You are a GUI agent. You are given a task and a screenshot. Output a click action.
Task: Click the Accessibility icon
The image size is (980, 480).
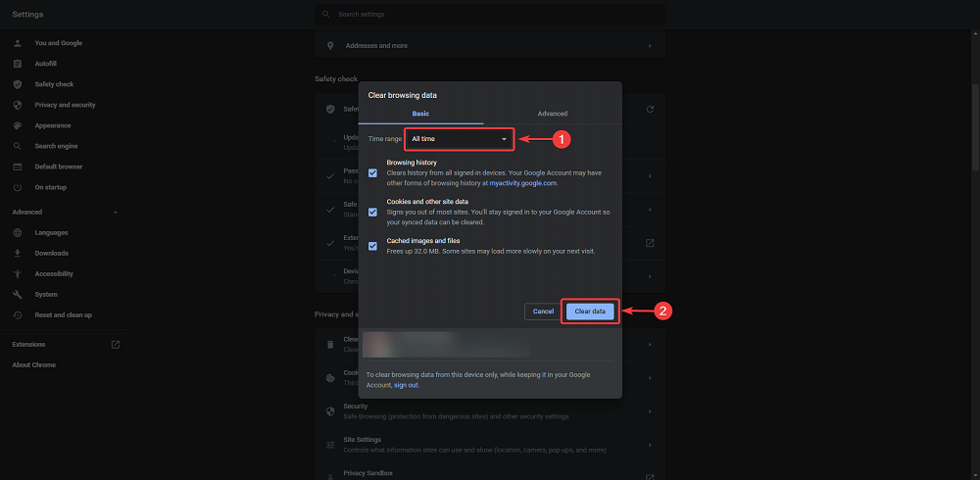18,274
